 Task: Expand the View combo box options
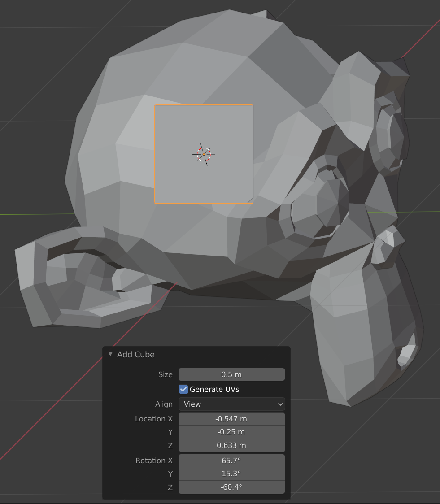(231, 404)
